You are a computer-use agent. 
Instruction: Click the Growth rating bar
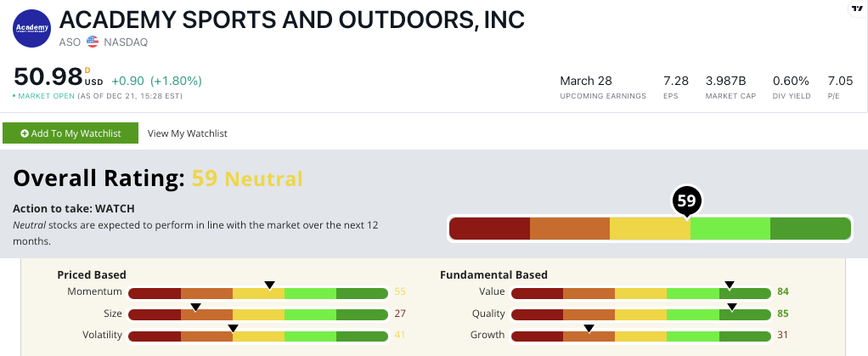(x=640, y=336)
